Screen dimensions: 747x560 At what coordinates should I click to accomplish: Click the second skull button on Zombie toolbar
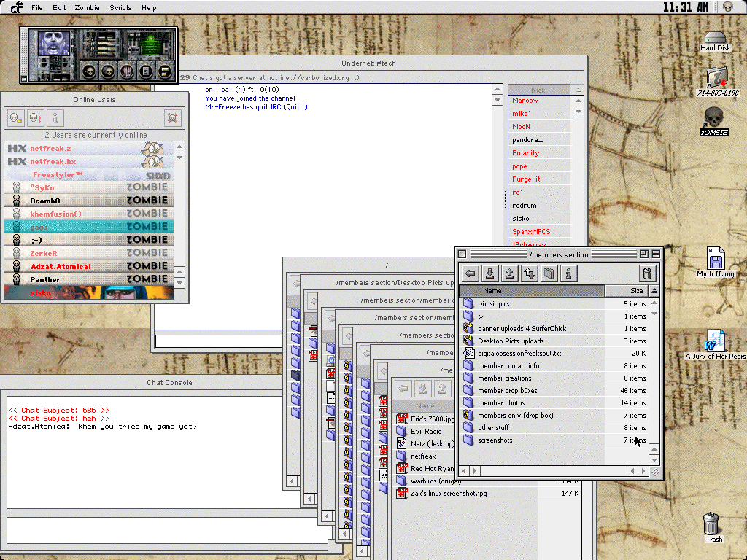pyautogui.click(x=108, y=71)
